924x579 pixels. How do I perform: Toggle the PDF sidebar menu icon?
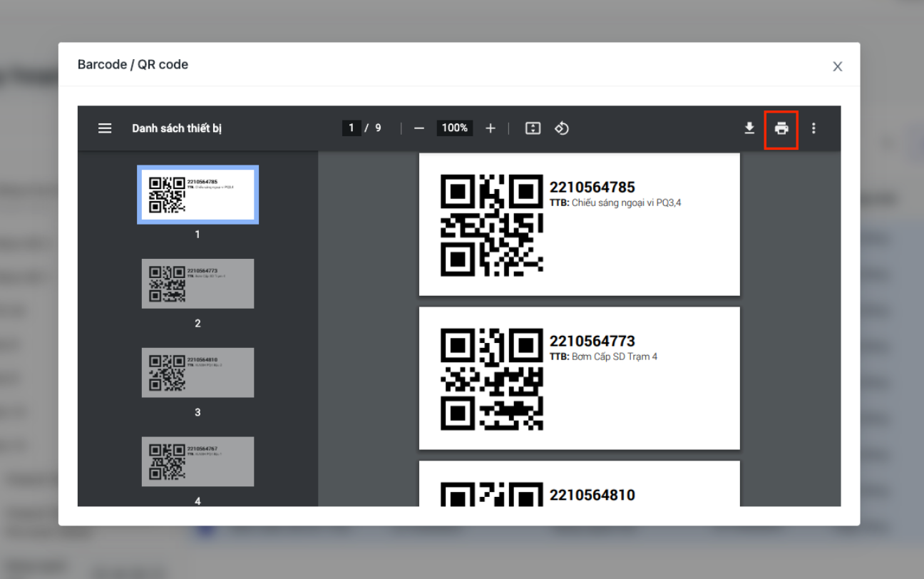pos(105,128)
